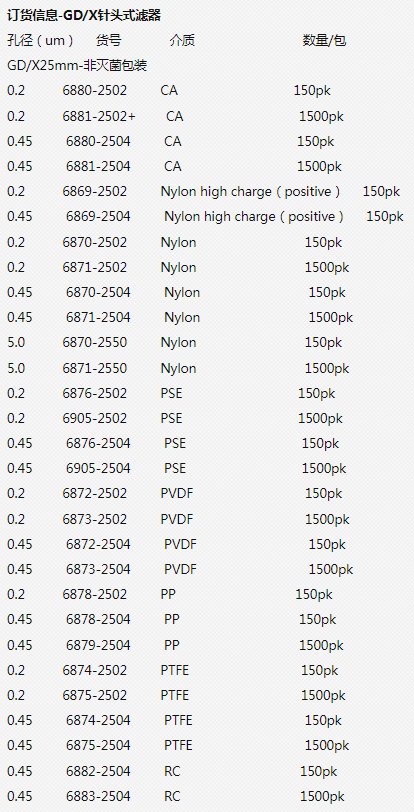Select the 6869-2502 Nylon high charge row
The height and width of the screenshot is (812, 414).
(204, 192)
